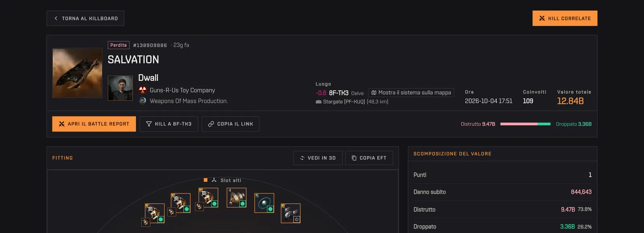Click the total value 12.84B

tap(570, 101)
